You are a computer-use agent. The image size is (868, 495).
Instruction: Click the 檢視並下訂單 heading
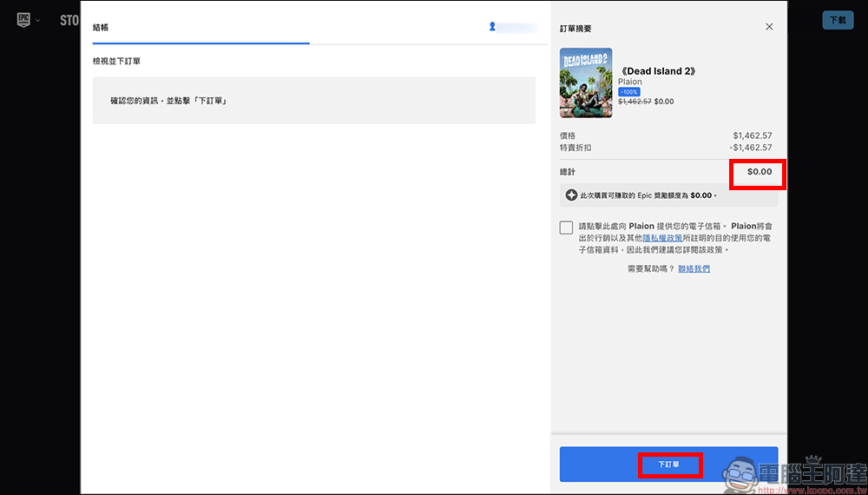pos(116,61)
